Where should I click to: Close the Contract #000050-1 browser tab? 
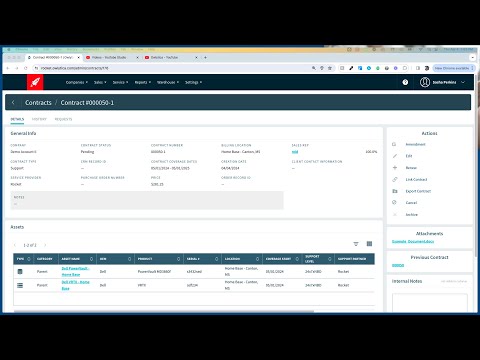79,57
